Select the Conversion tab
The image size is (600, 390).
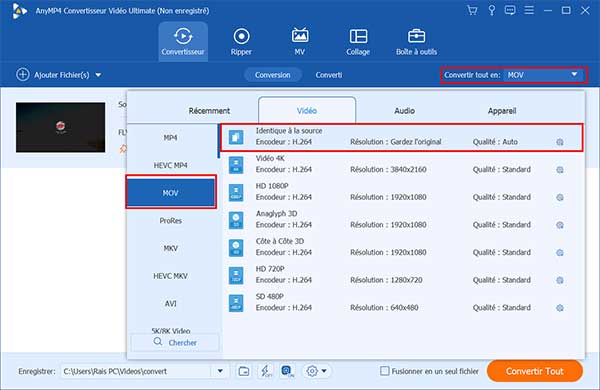pyautogui.click(x=273, y=75)
